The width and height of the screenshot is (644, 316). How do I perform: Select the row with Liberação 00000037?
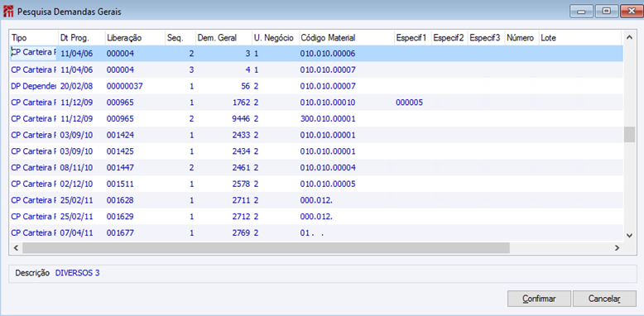(x=317, y=86)
